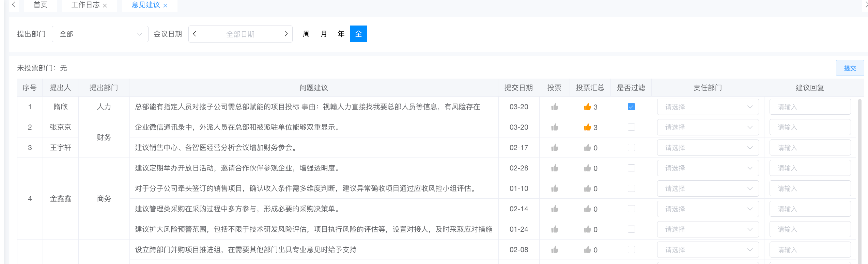Uncheck the filter checkbox in row 1
The image size is (868, 264).
tap(631, 107)
